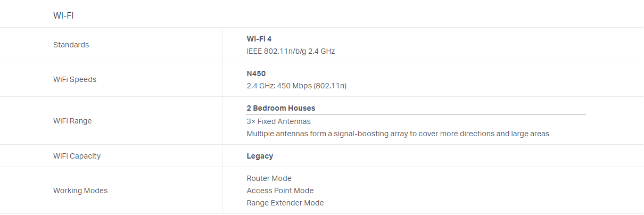Click the underline bar below 2 Bedroom Houses
644x215 pixels.
[416, 114]
